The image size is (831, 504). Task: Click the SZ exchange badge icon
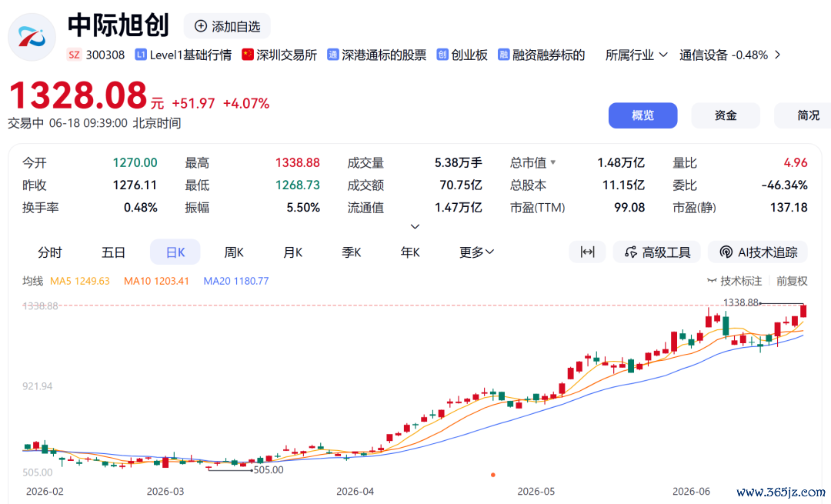tap(74, 55)
